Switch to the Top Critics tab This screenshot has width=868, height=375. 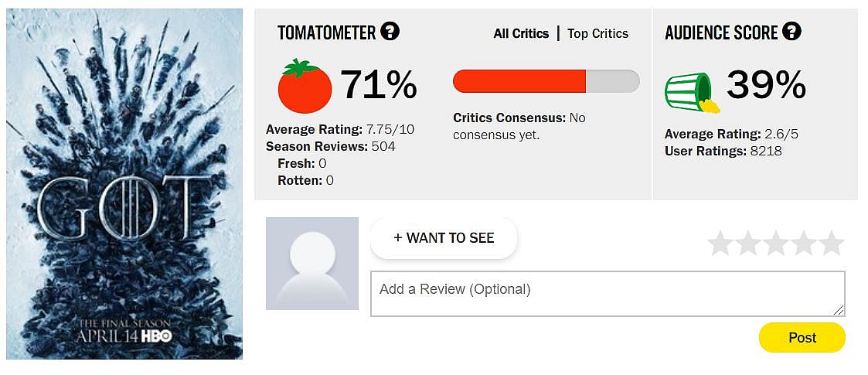pos(597,33)
